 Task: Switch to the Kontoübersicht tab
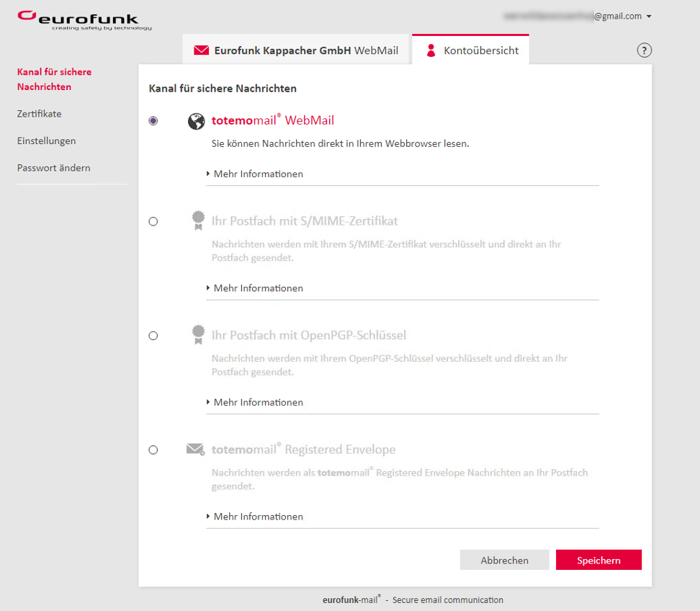coord(470,50)
